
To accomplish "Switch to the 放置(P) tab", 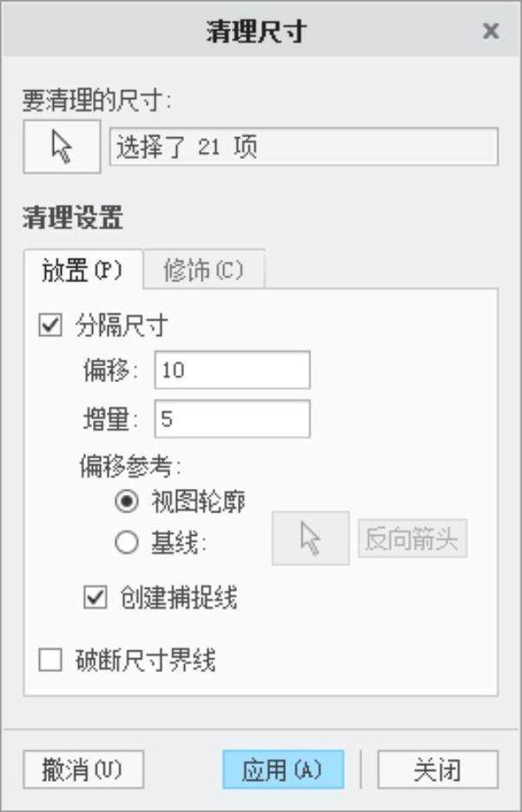I will click(83, 271).
